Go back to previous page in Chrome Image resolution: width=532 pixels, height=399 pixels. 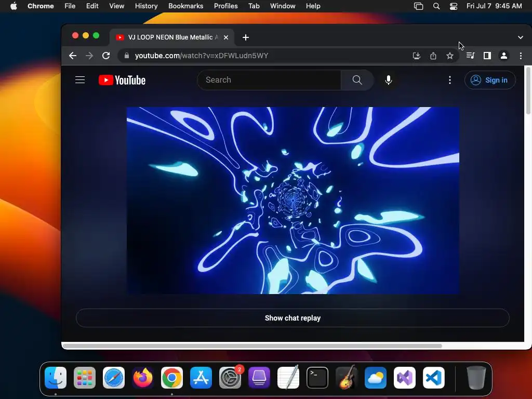pos(73,56)
